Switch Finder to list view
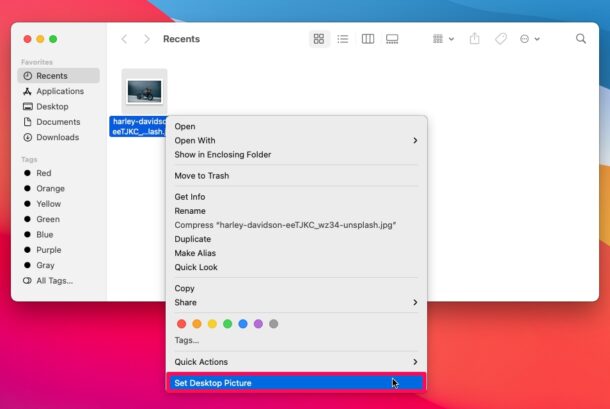Screen dimensions: 610x409 [343, 39]
